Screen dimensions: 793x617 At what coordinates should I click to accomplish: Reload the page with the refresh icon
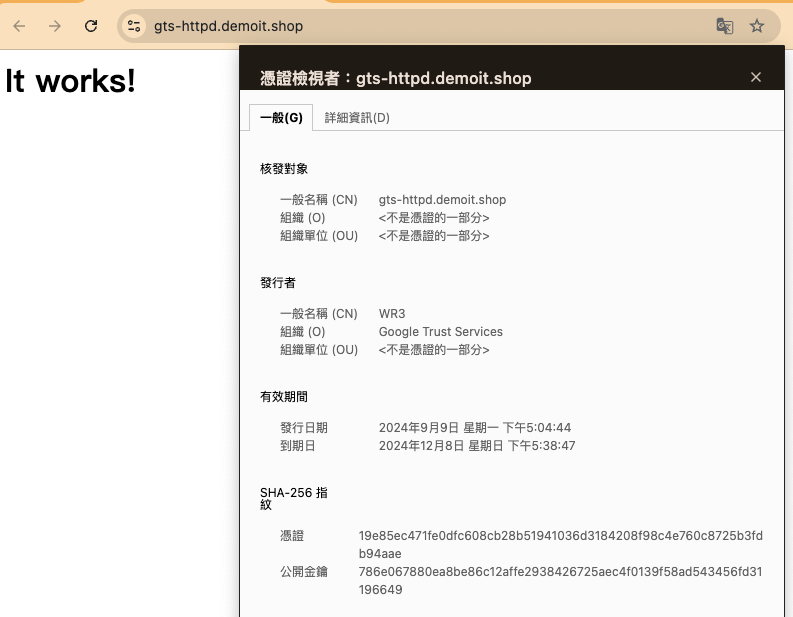[91, 26]
